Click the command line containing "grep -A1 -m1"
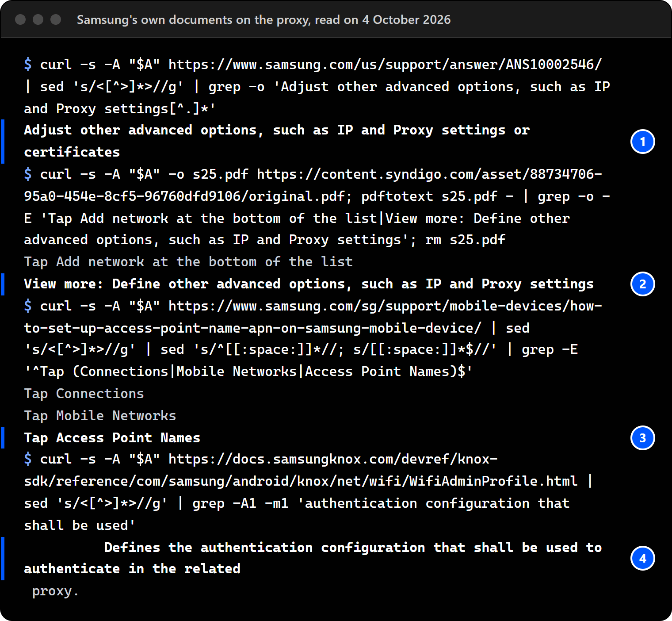Image resolution: width=672 pixels, height=621 pixels. point(297,503)
